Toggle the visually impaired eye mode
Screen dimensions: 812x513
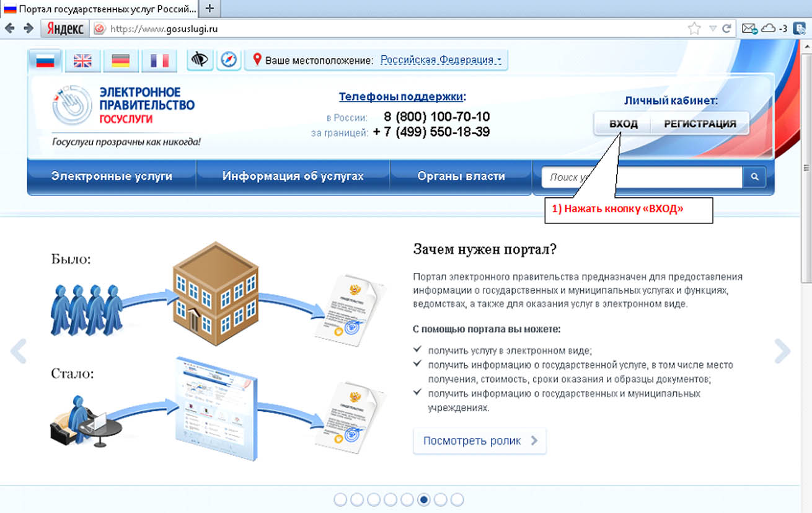point(200,60)
